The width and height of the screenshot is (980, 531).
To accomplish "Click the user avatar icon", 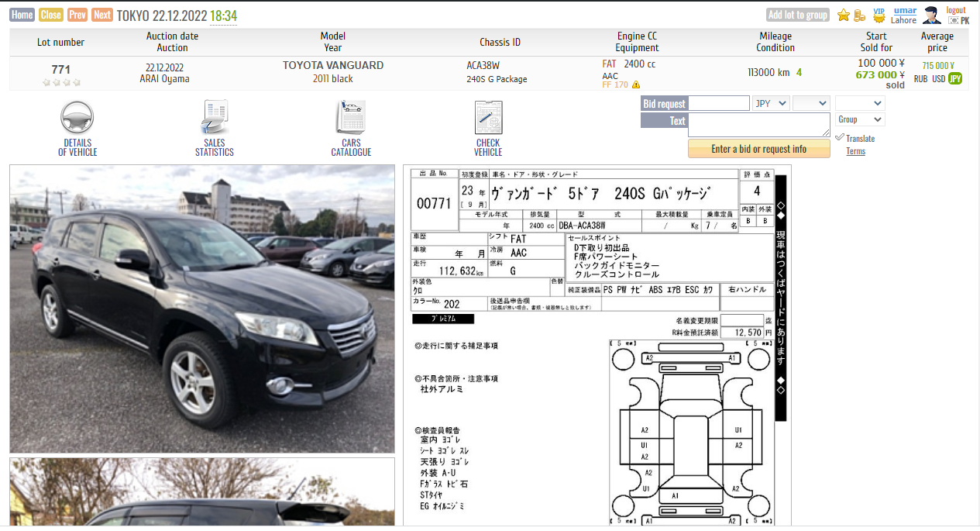I will pyautogui.click(x=931, y=15).
